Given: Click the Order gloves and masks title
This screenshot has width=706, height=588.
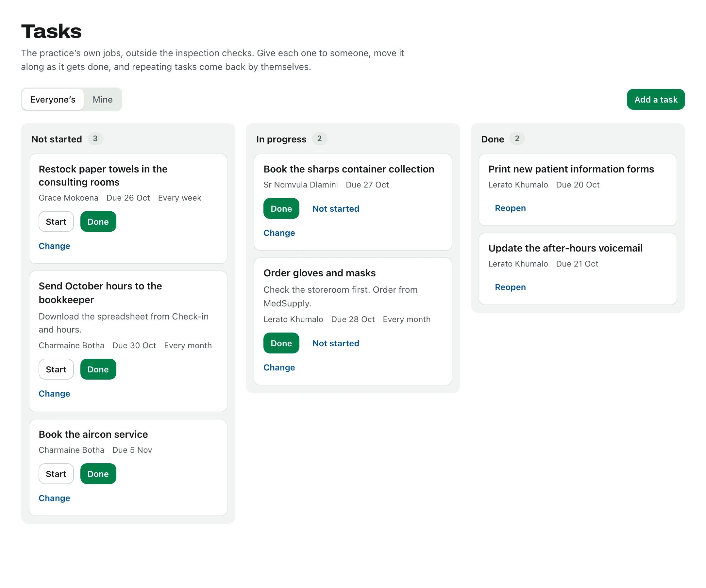Looking at the screenshot, I should [319, 273].
